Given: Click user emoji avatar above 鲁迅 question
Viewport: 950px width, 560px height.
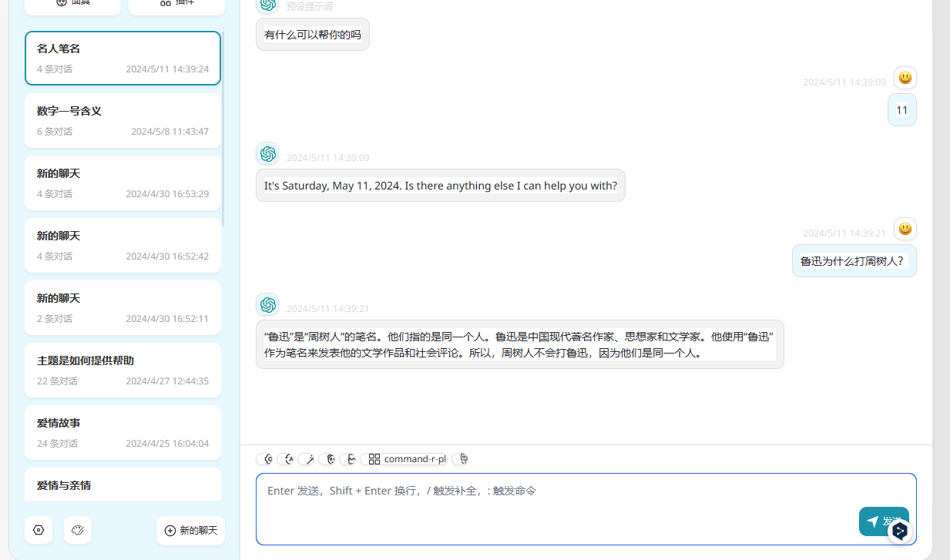Looking at the screenshot, I should [x=905, y=229].
